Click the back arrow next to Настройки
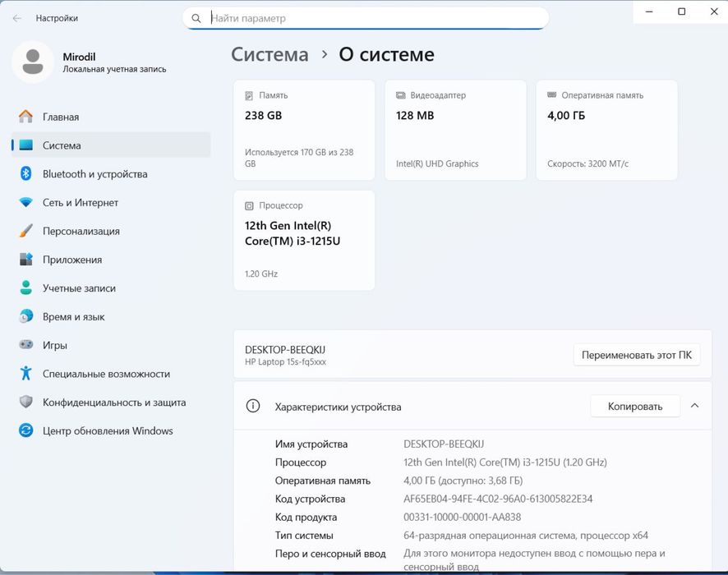This screenshot has height=575, width=728. [x=17, y=18]
